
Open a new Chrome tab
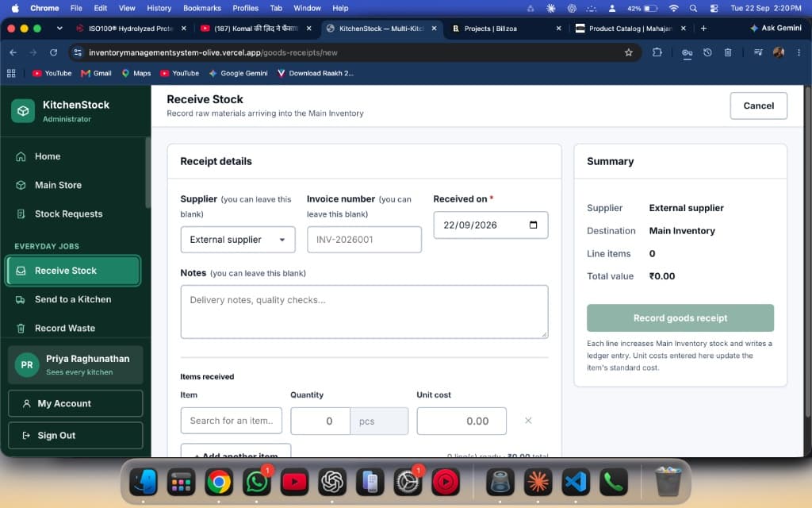(x=703, y=29)
